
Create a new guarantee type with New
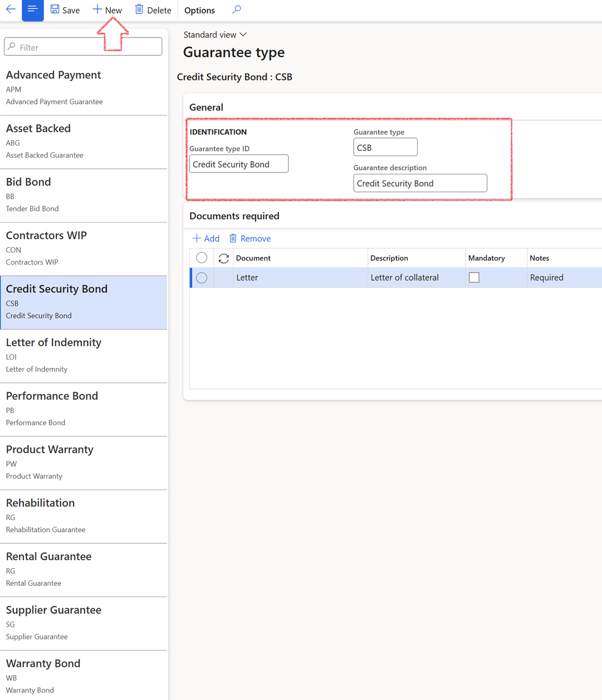[107, 10]
